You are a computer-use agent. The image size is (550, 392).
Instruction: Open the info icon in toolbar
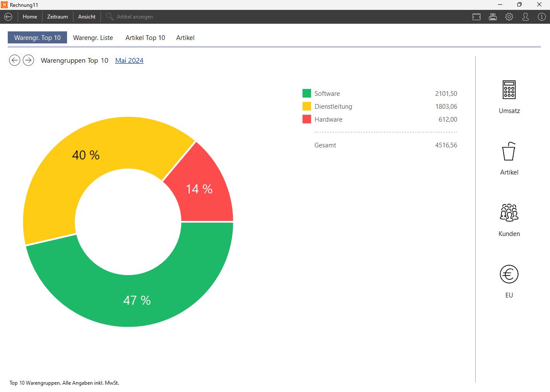541,17
